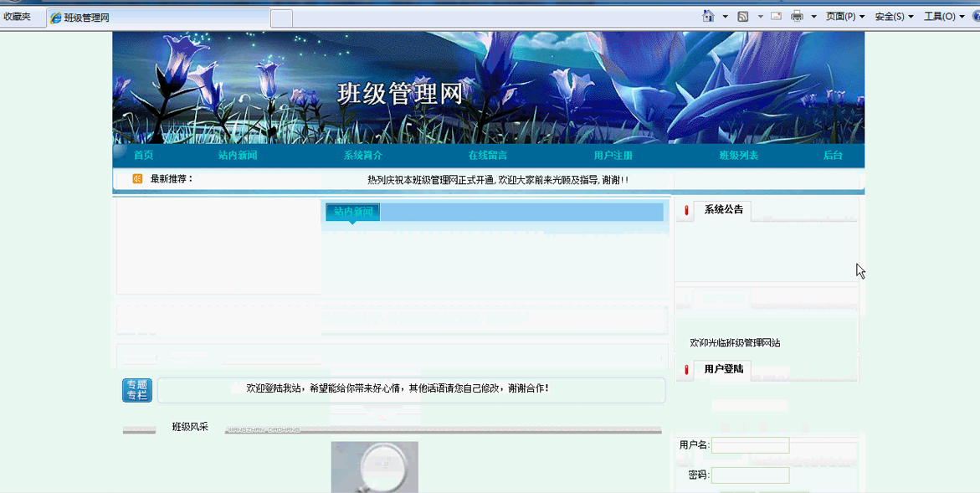
Task: Go to 首页 in navigation bar
Action: [143, 156]
